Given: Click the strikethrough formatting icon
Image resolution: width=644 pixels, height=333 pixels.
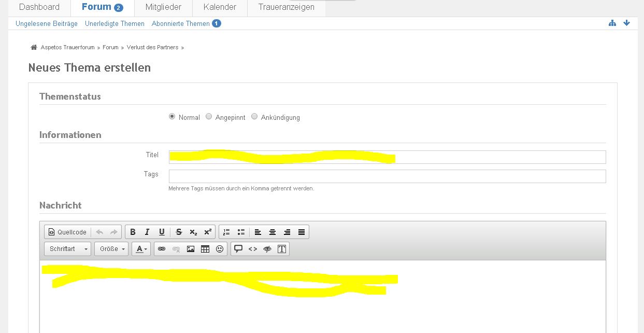Looking at the screenshot, I should click(x=179, y=232).
